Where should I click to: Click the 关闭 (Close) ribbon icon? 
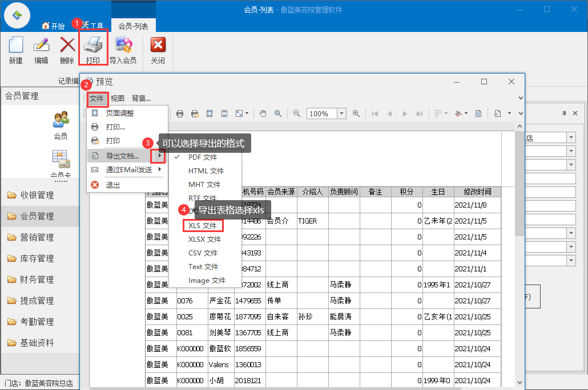[158, 46]
